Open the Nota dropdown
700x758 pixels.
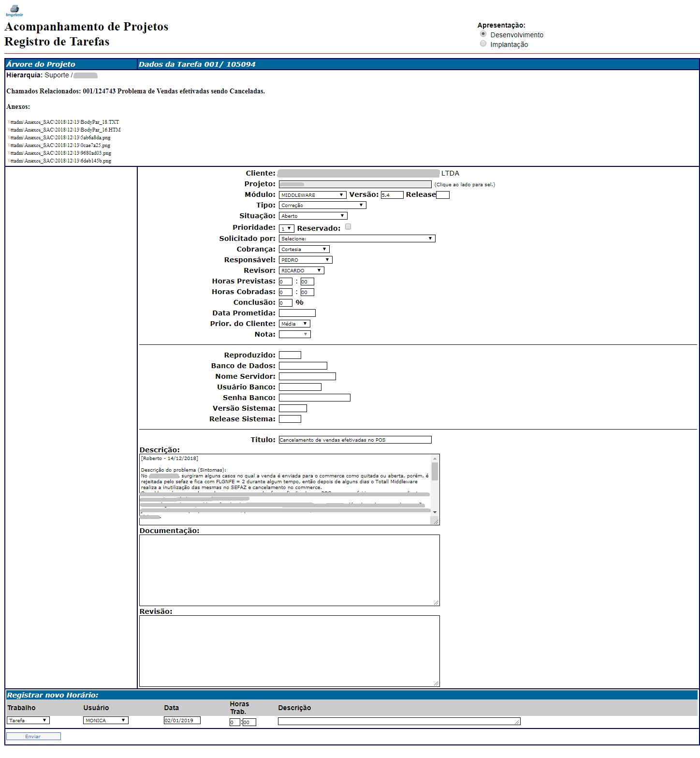coord(294,334)
